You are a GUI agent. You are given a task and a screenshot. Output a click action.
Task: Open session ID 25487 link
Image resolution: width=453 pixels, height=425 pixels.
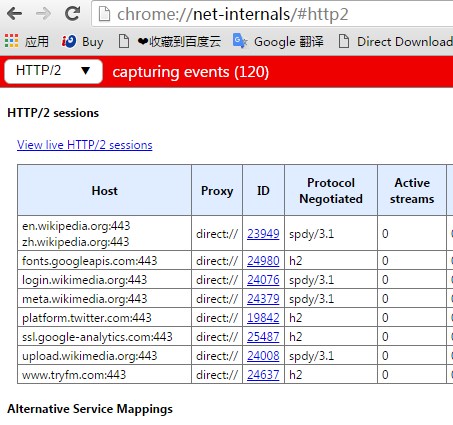263,337
